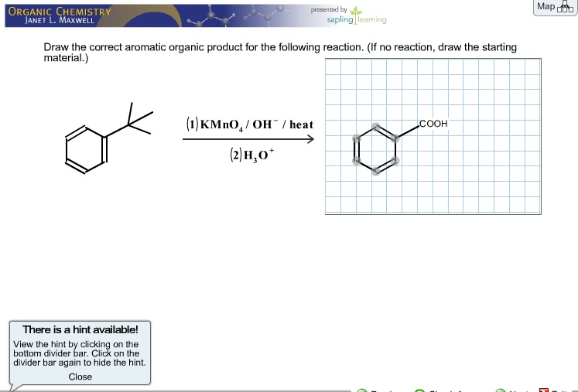This screenshot has width=578, height=392.
Task: Click the benzene ring in the answer canvas
Action: tap(375, 149)
